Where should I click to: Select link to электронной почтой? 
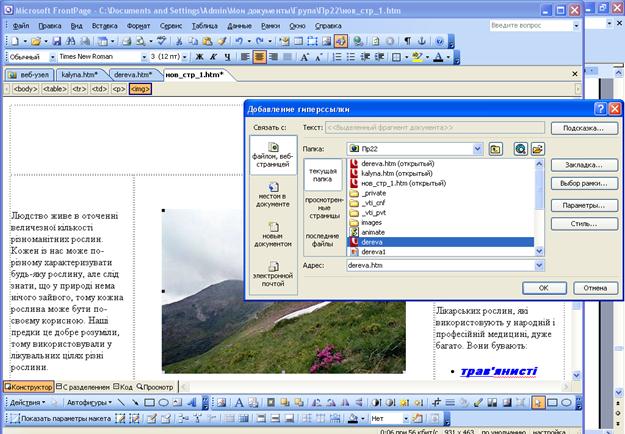(x=273, y=274)
